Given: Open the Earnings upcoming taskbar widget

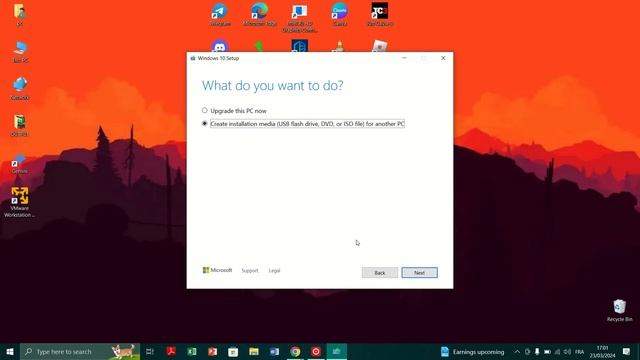Looking at the screenshot, I should (x=473, y=351).
